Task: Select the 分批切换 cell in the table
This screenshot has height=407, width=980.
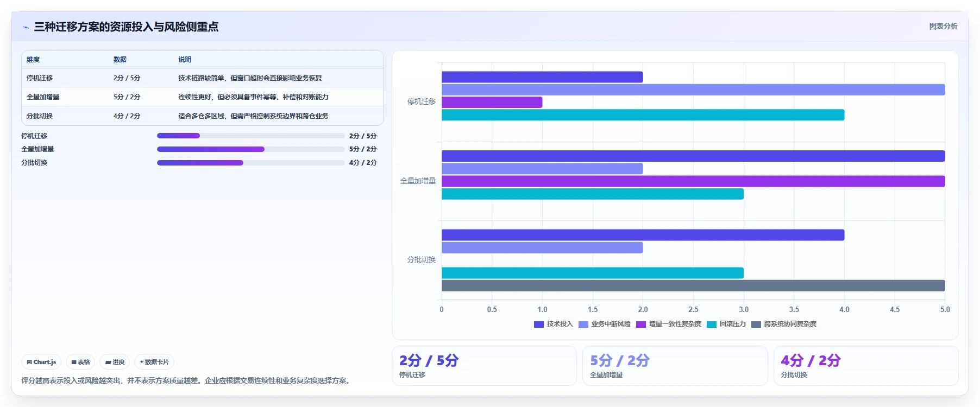Action: pos(40,116)
